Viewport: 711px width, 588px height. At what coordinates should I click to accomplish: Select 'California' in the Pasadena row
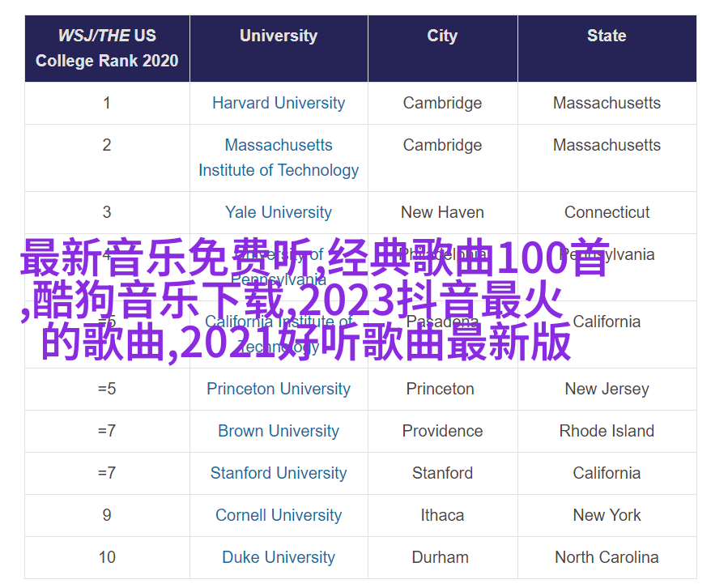pyautogui.click(x=607, y=322)
